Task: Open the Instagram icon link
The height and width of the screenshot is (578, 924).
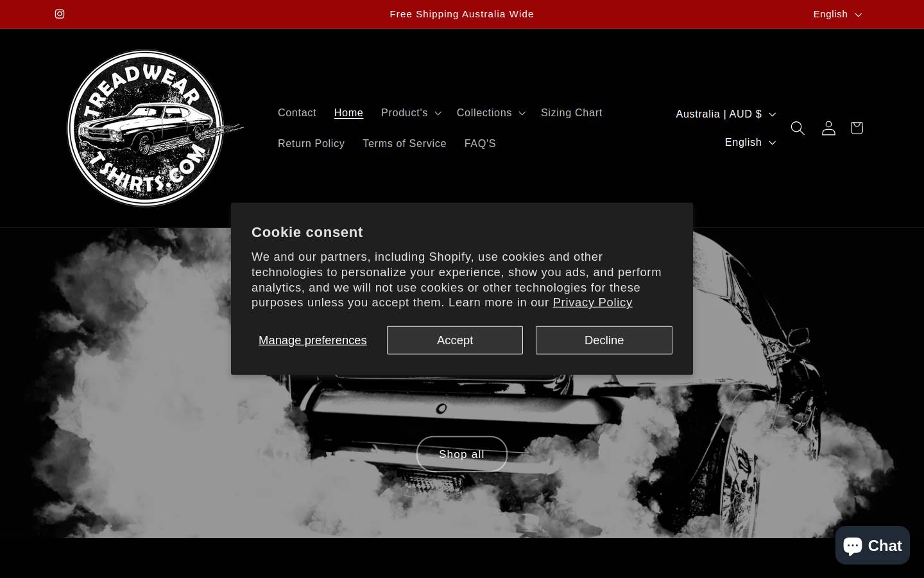Action: (x=60, y=14)
